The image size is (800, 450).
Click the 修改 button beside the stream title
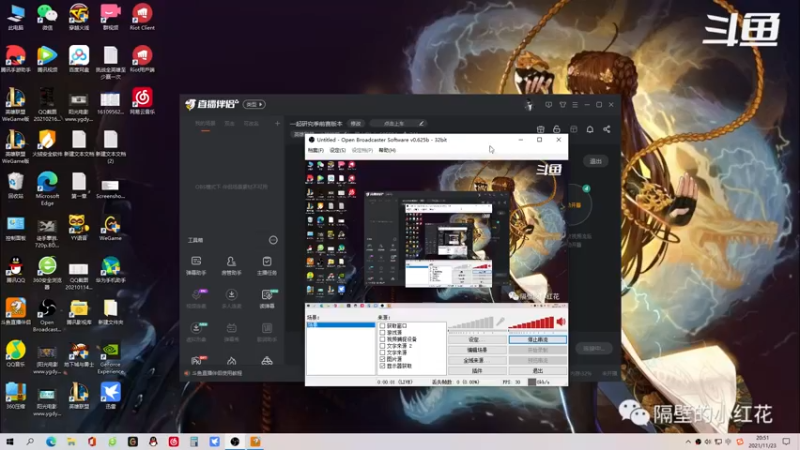pyautogui.click(x=356, y=123)
